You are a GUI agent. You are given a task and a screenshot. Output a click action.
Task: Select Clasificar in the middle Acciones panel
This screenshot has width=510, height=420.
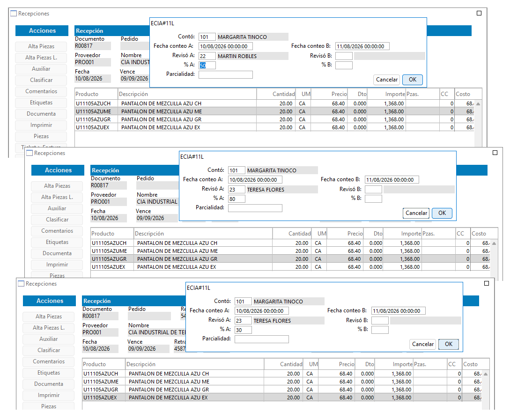pyautogui.click(x=57, y=220)
